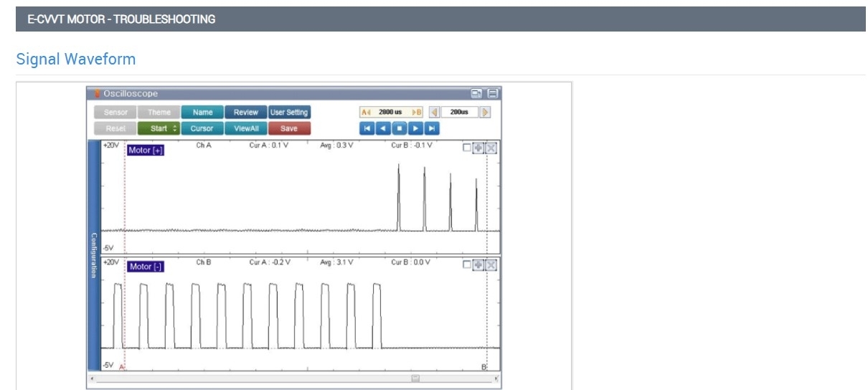Click the Motor [-] channel label

[146, 267]
